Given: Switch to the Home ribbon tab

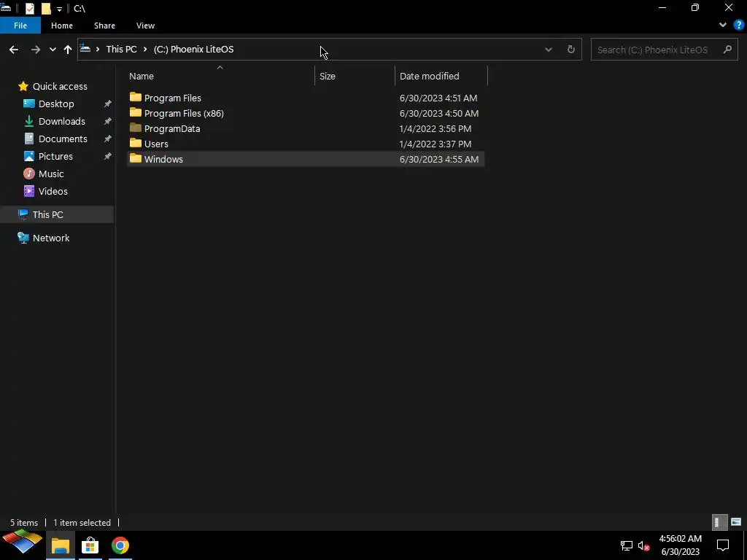Looking at the screenshot, I should coord(62,26).
